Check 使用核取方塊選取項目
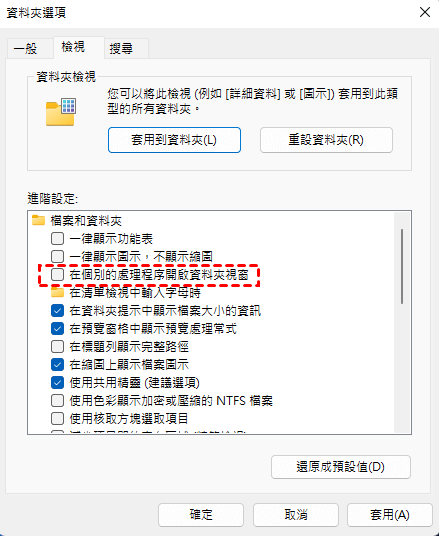Image resolution: width=439 pixels, height=536 pixels. pyautogui.click(x=57, y=418)
